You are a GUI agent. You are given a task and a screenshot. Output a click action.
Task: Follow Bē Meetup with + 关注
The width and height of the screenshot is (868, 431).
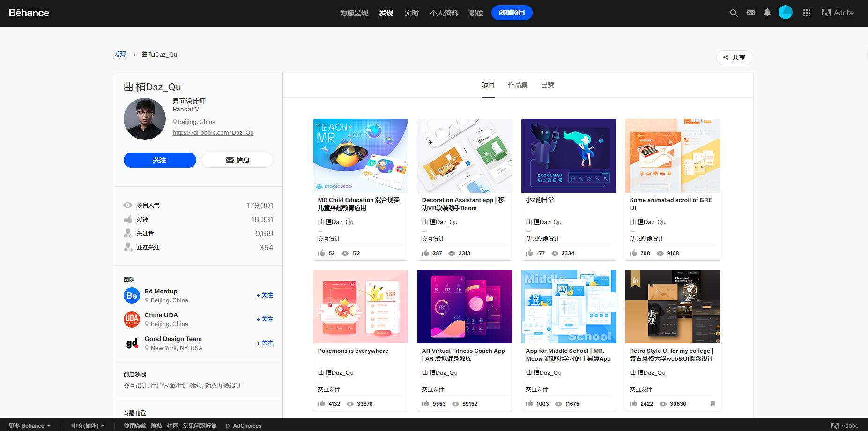(x=265, y=295)
